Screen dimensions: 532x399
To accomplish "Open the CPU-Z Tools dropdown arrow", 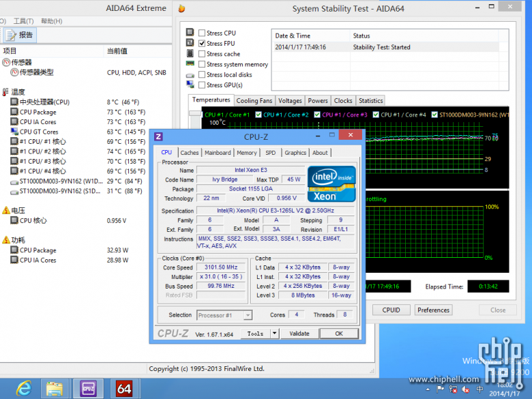I will (275, 334).
